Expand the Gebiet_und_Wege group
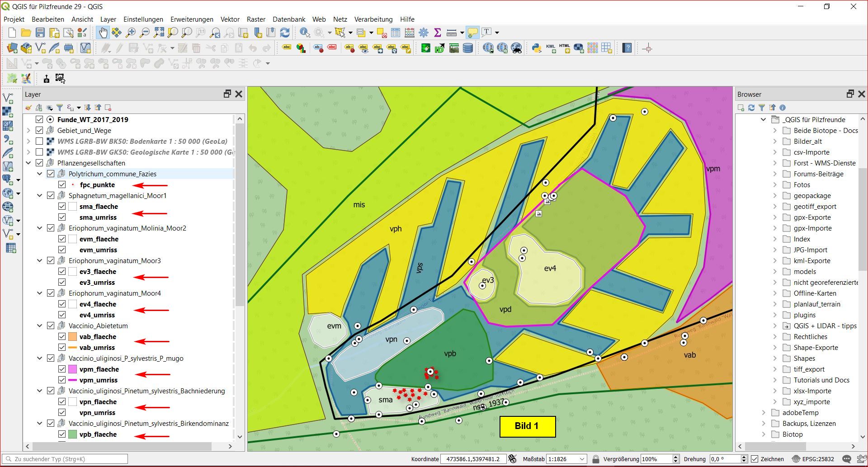This screenshot has height=467, width=868. coord(28,130)
